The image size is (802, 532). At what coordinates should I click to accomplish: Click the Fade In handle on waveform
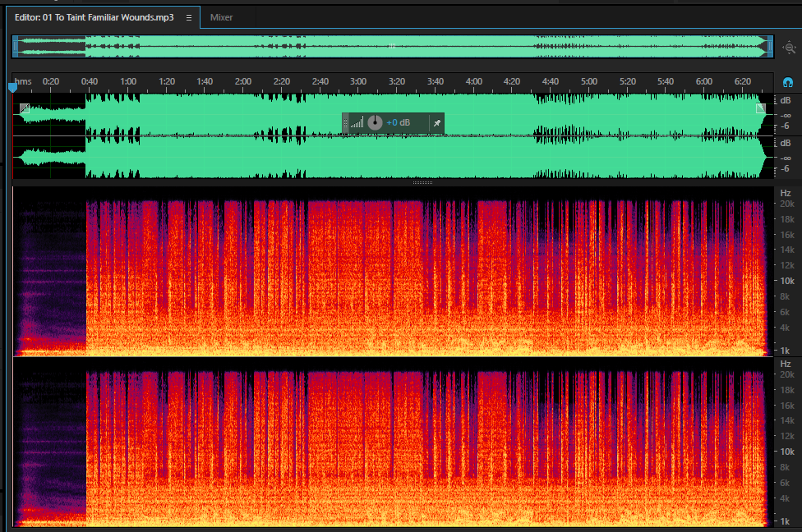pyautogui.click(x=25, y=108)
